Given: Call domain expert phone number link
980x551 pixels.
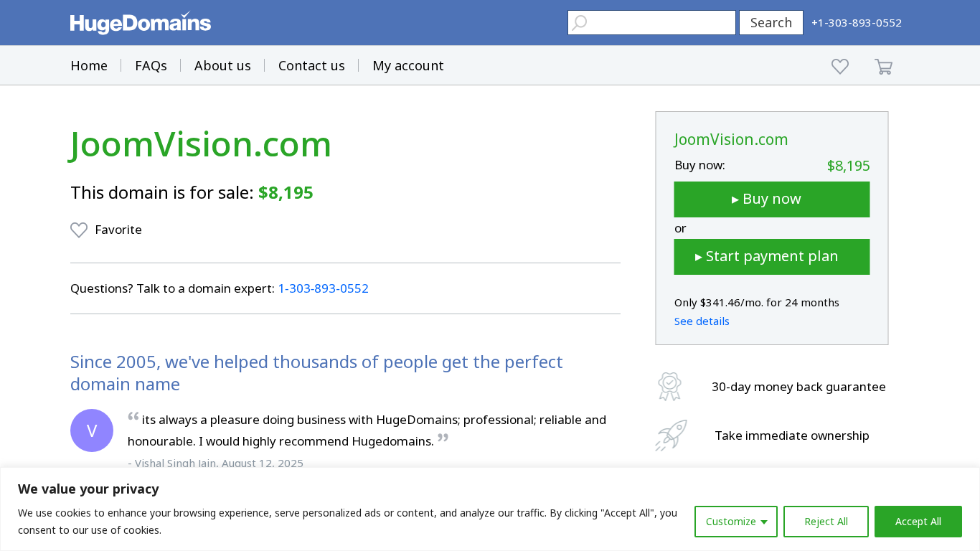Looking at the screenshot, I should pyautogui.click(x=324, y=289).
